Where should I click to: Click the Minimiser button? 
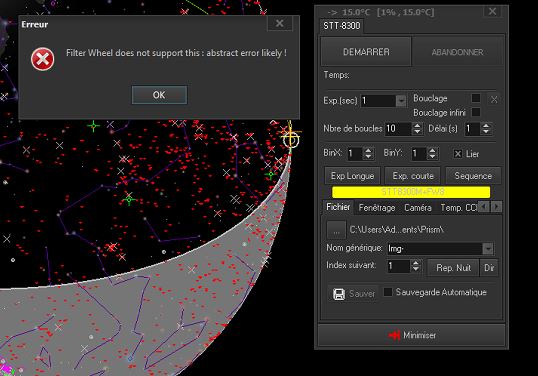click(x=411, y=335)
